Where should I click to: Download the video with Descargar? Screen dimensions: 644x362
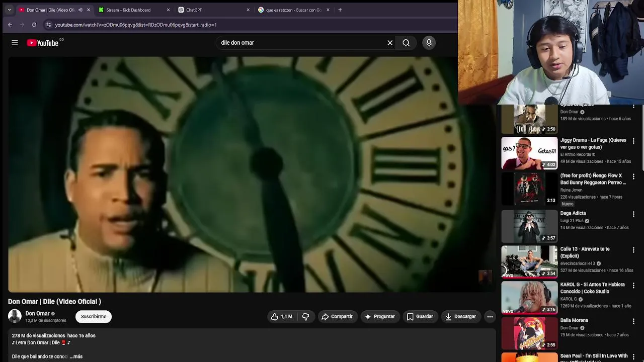click(x=460, y=316)
